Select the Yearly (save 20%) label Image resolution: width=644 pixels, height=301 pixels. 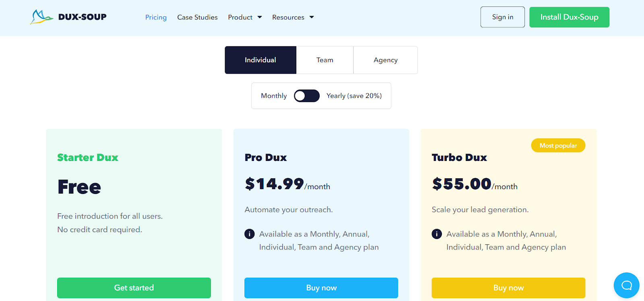[354, 96]
